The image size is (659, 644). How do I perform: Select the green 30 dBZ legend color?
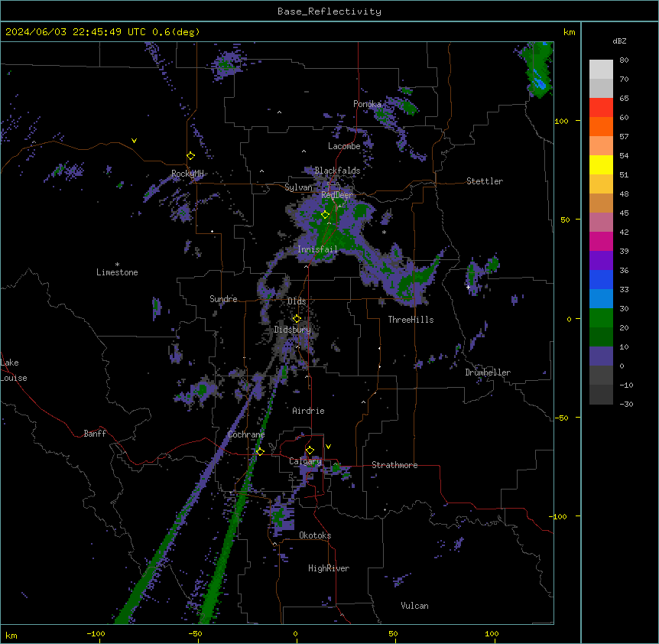(601, 318)
